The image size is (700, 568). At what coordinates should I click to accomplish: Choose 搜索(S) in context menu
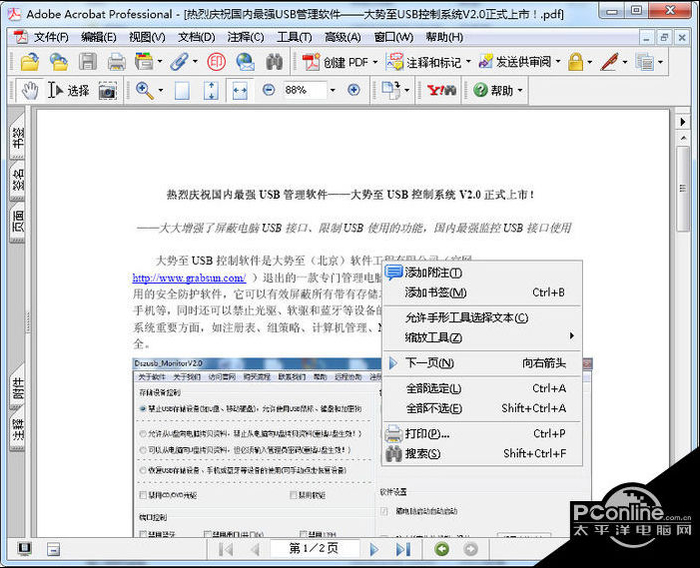point(482,454)
